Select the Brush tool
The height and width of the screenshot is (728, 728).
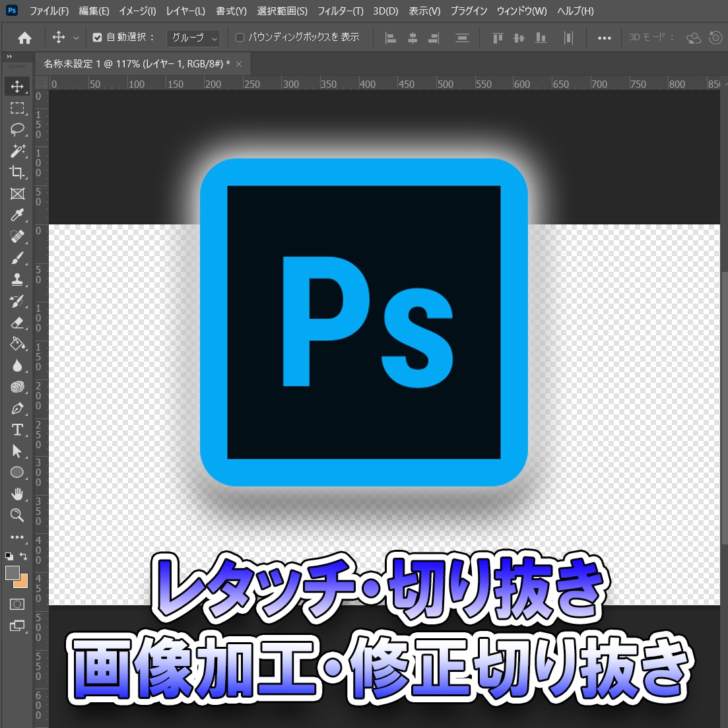(x=17, y=258)
